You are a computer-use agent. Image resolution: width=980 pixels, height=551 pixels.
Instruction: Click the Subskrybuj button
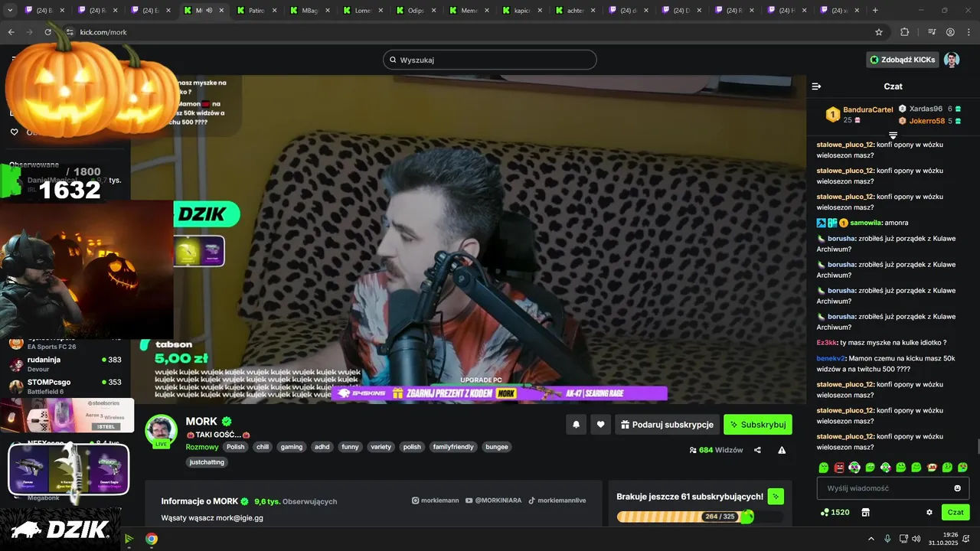tap(758, 425)
